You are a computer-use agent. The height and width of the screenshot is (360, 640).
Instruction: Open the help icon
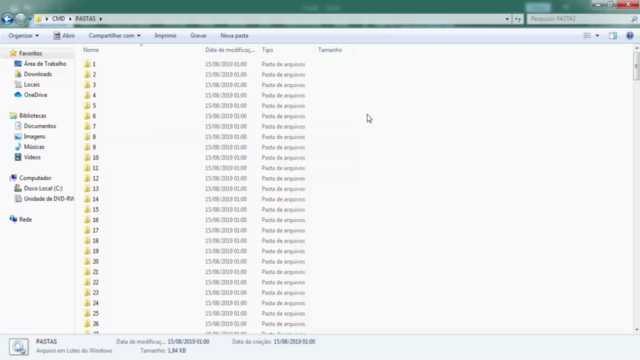[630, 36]
